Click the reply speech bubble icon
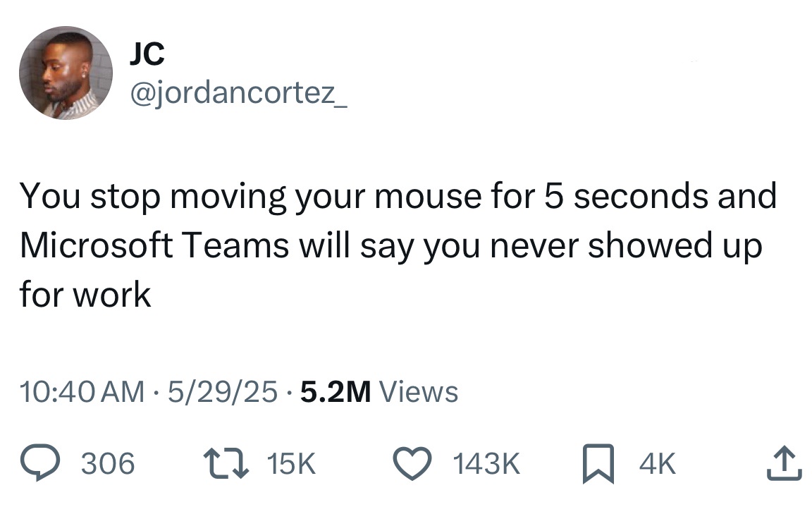 click(x=42, y=464)
